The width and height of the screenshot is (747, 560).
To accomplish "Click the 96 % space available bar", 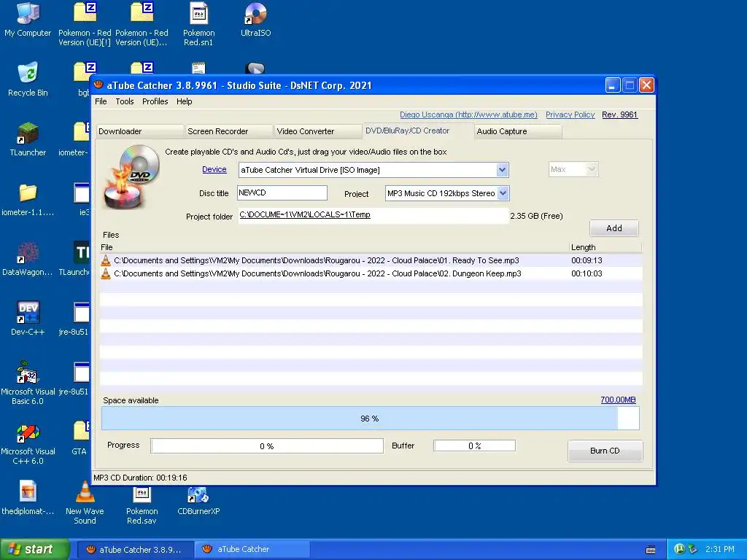I will tap(370, 419).
